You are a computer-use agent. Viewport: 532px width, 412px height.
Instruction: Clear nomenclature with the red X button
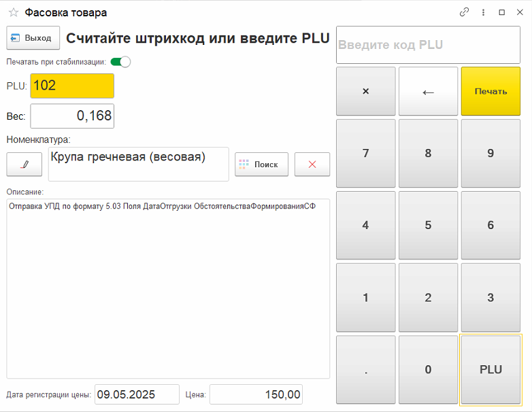pyautogui.click(x=312, y=165)
